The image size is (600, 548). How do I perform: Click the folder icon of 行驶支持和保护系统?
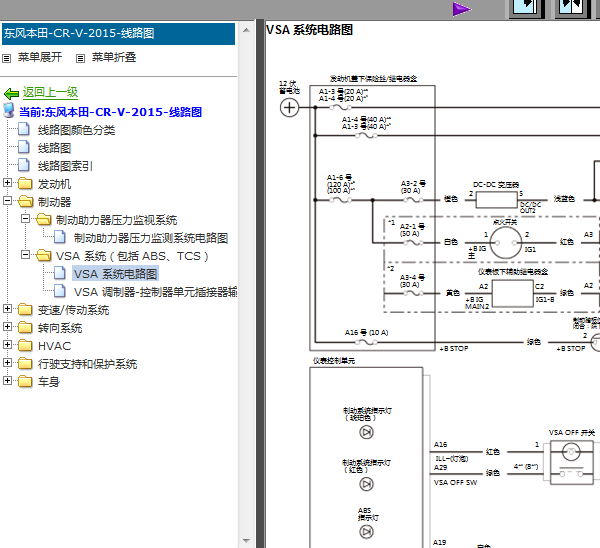25,363
